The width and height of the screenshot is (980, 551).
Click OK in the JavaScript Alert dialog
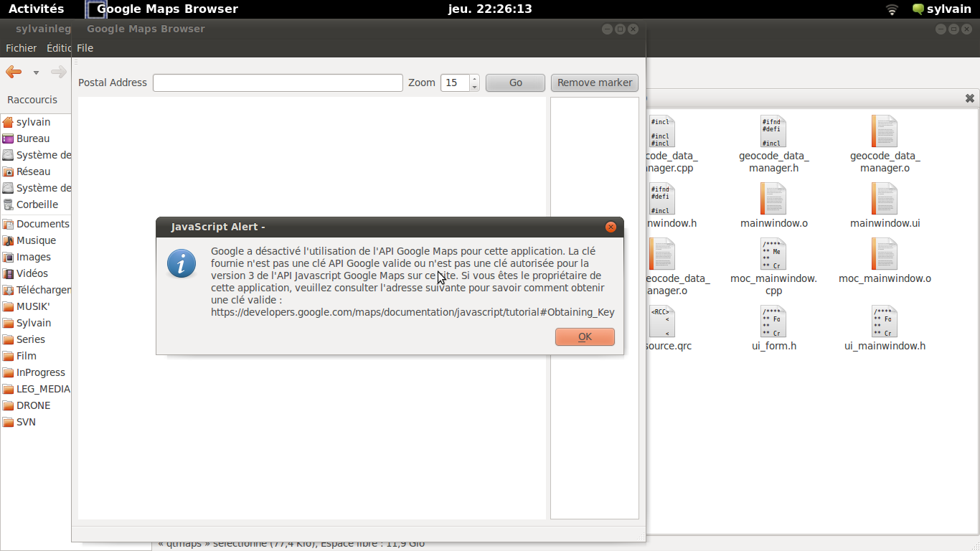click(x=585, y=336)
